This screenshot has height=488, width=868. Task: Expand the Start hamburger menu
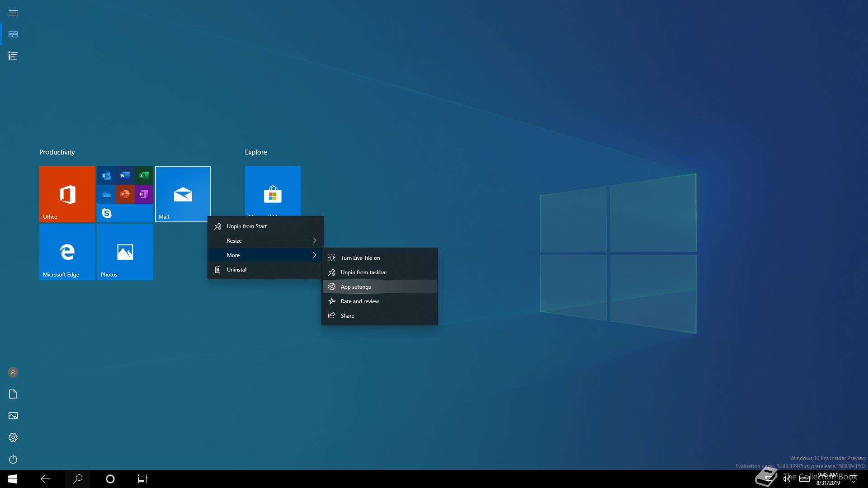[x=13, y=13]
